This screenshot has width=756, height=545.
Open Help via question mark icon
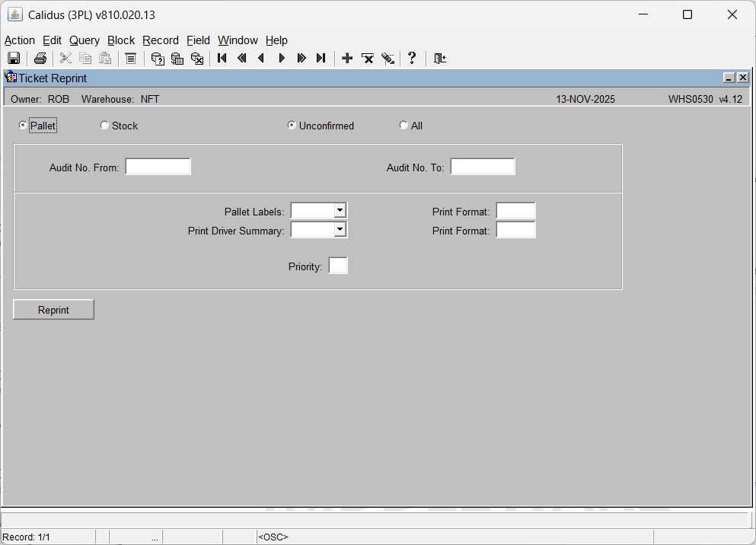click(x=412, y=59)
